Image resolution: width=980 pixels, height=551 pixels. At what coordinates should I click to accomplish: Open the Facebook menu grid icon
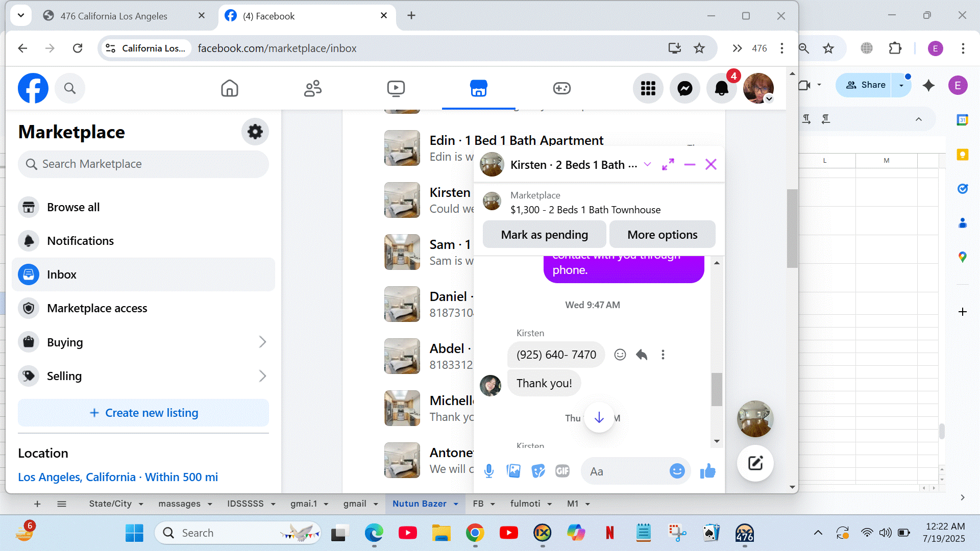[648, 88]
